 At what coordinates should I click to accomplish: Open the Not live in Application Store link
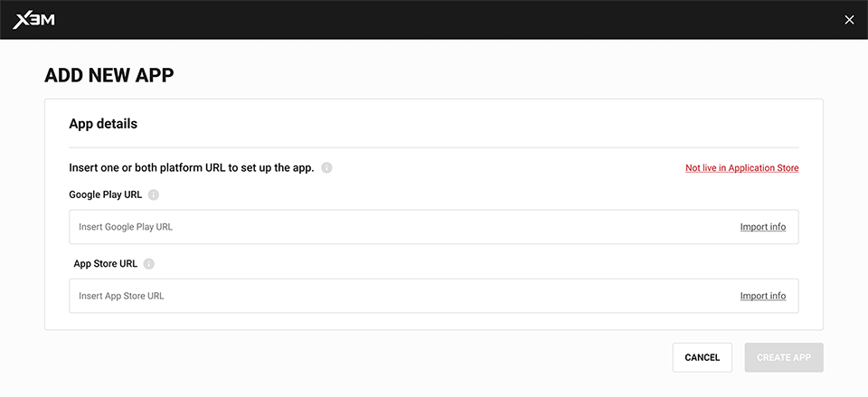(x=741, y=168)
